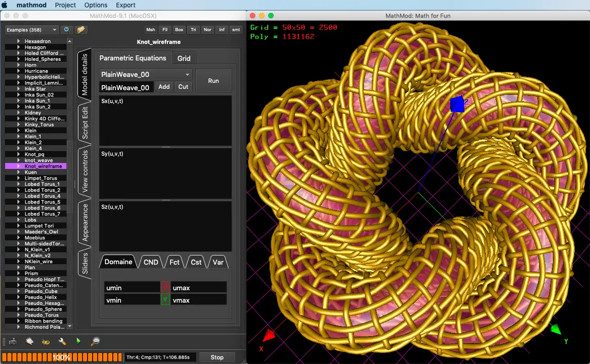Switch to the Grid tab
This screenshot has width=590, height=364.
[x=184, y=58]
